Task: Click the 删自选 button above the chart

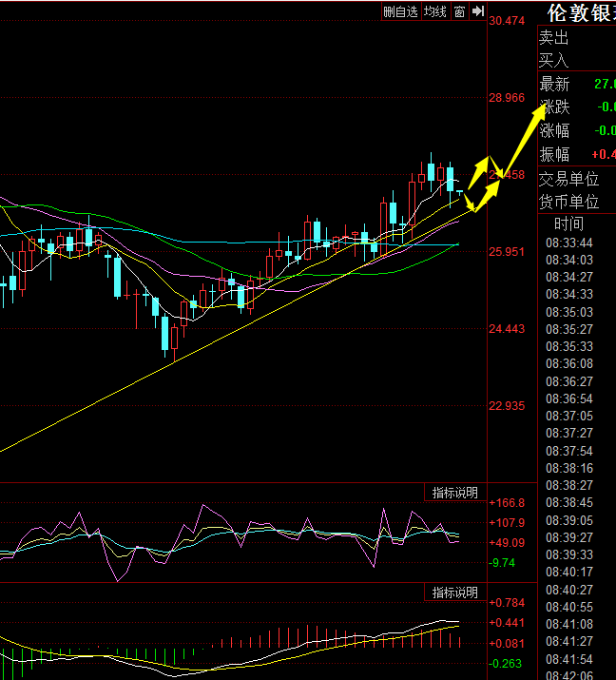Action: coord(401,11)
